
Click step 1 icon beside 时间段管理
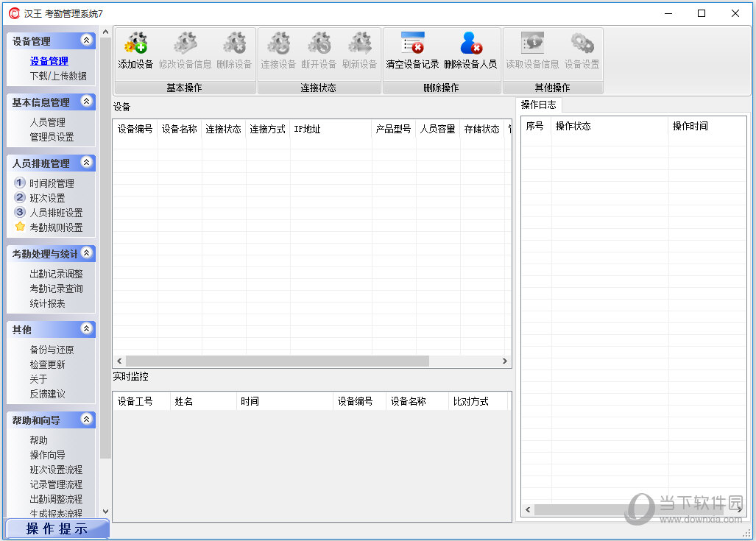(x=20, y=183)
